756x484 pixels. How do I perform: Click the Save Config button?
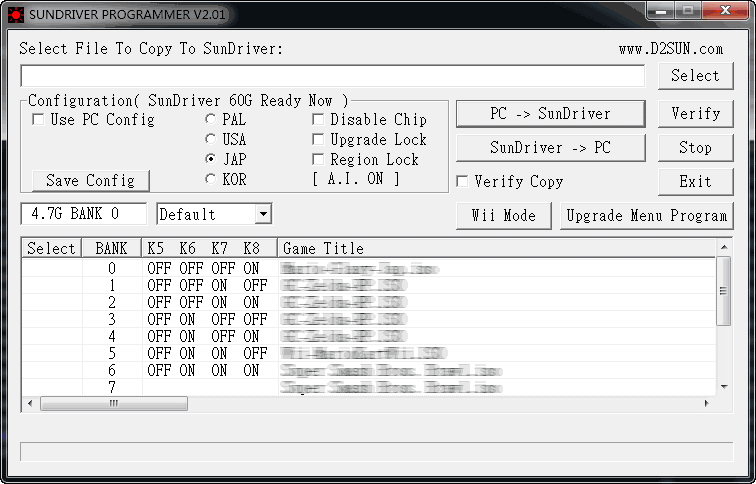(x=91, y=180)
